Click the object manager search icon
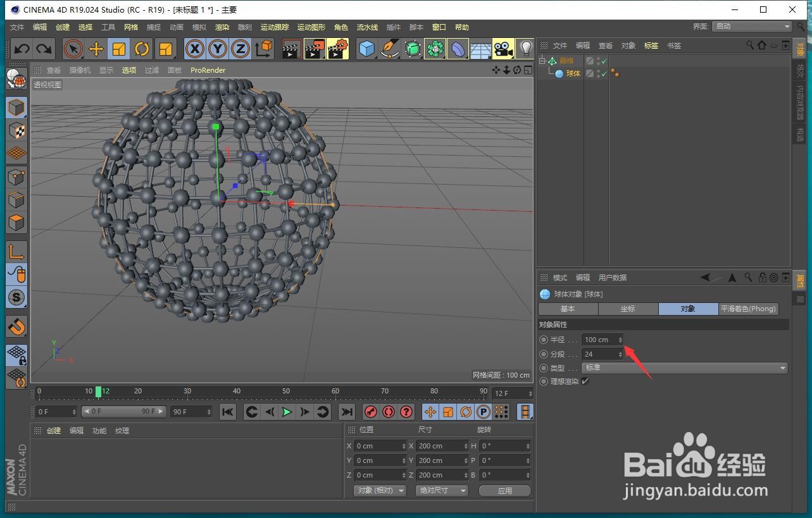The image size is (812, 518). pos(750,46)
